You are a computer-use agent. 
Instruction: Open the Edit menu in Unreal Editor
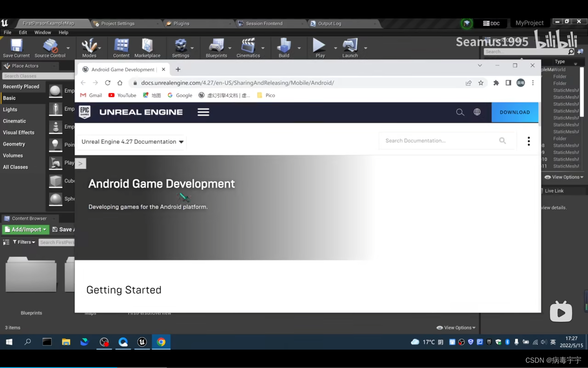23,32
